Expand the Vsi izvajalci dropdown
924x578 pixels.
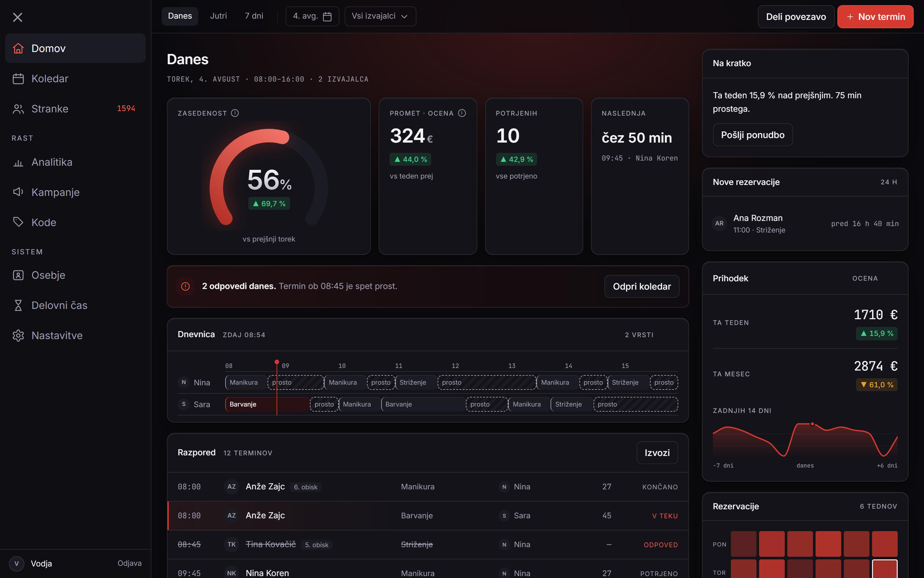pos(380,16)
